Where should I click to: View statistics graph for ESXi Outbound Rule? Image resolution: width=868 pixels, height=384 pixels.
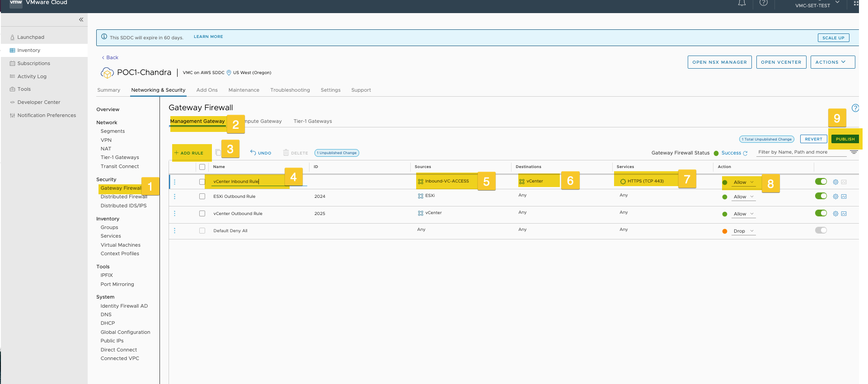tap(844, 197)
